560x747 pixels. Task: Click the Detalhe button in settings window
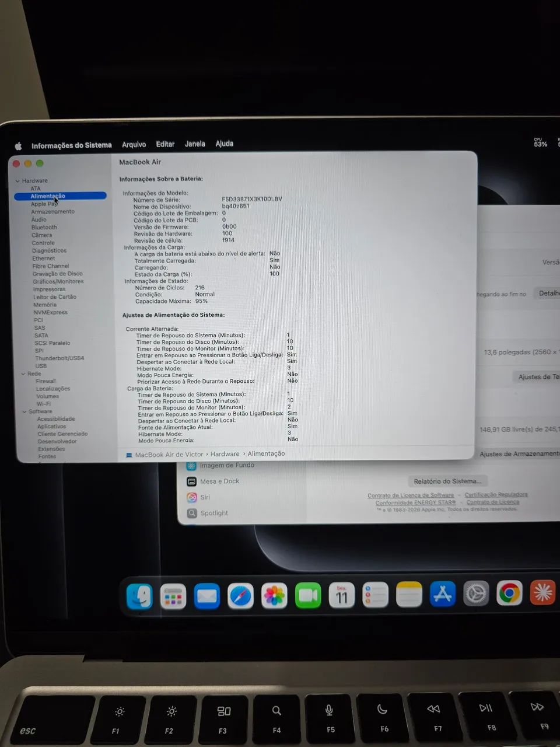point(548,293)
